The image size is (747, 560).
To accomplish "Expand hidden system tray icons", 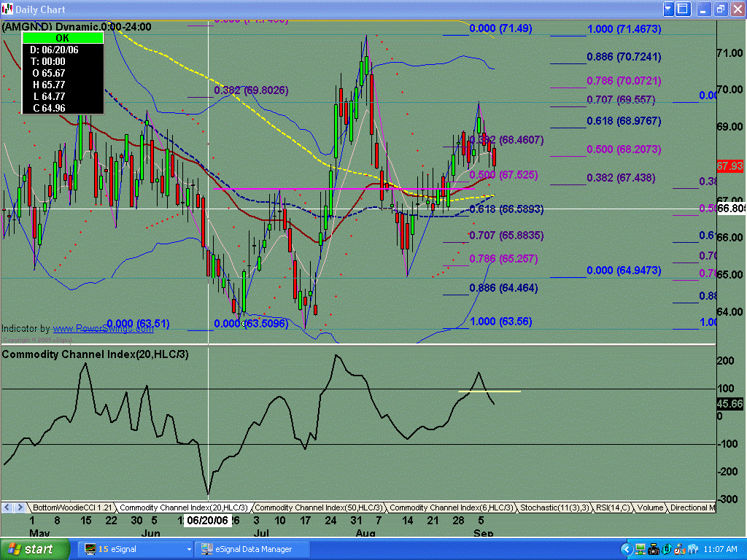I will click(627, 550).
